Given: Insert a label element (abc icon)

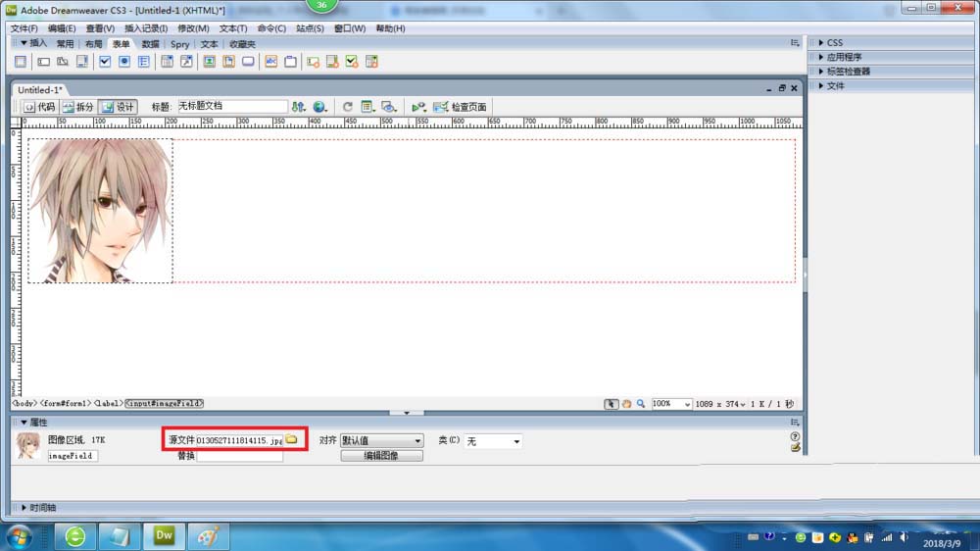Looking at the screenshot, I should [x=271, y=62].
